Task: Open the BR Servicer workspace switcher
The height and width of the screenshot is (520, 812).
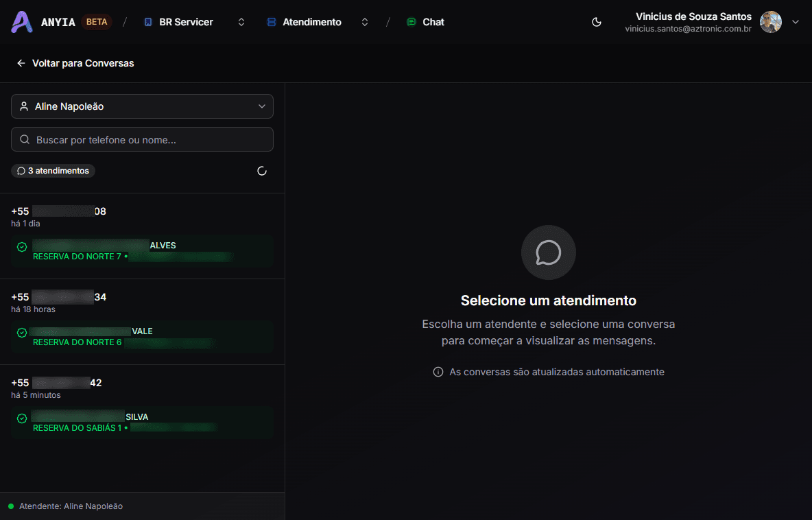Action: click(x=241, y=22)
